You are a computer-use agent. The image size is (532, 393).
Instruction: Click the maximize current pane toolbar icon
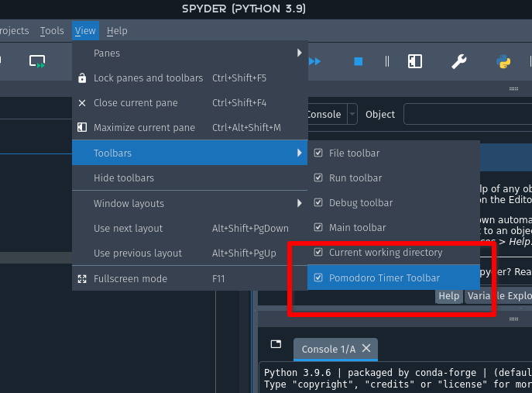[415, 61]
